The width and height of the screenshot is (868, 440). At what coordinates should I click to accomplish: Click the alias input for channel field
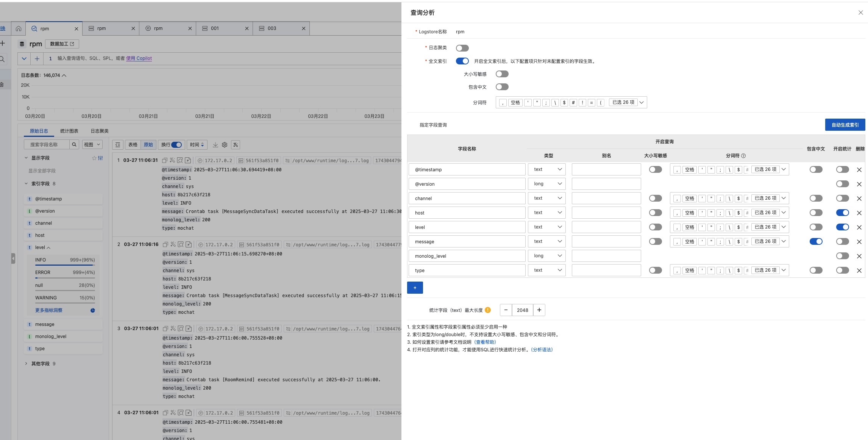606,198
